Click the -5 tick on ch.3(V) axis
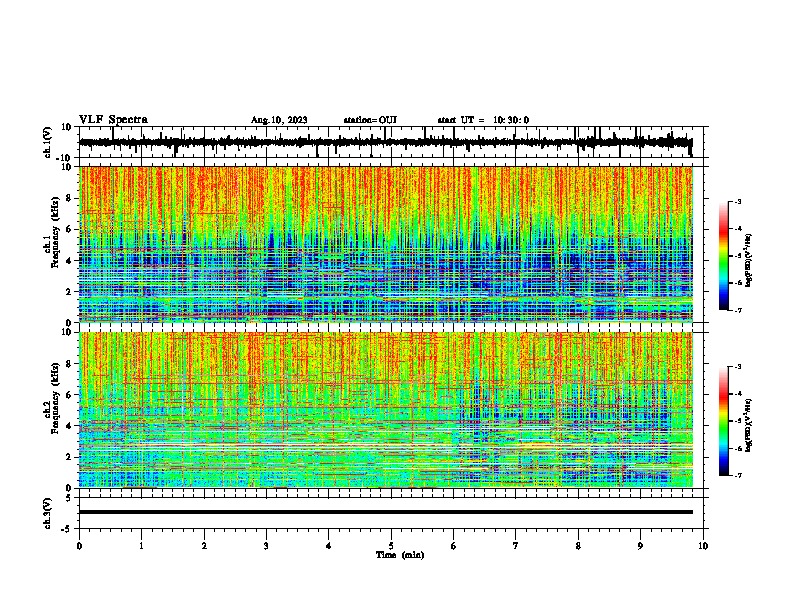Image resolution: width=792 pixels, height=612 pixels. 67,529
